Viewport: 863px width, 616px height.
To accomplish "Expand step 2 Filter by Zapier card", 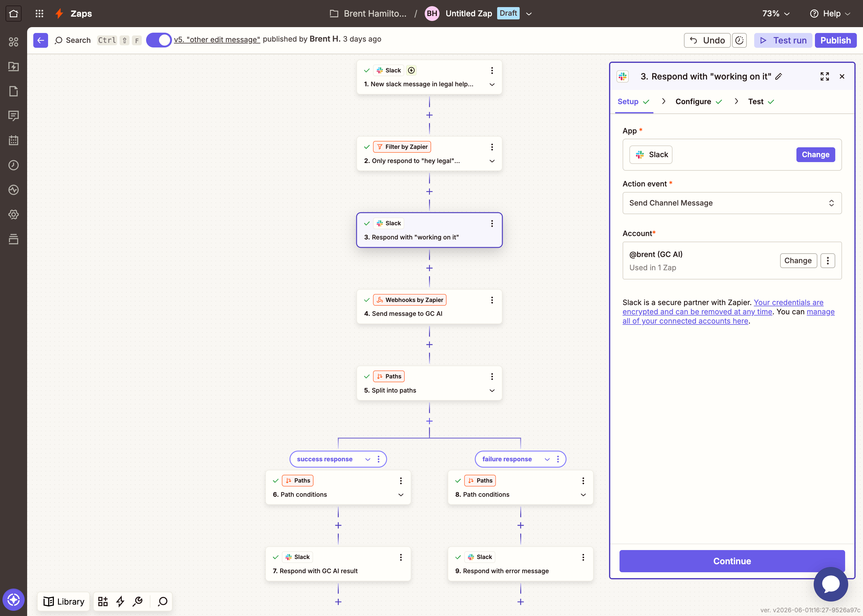I will click(x=492, y=161).
